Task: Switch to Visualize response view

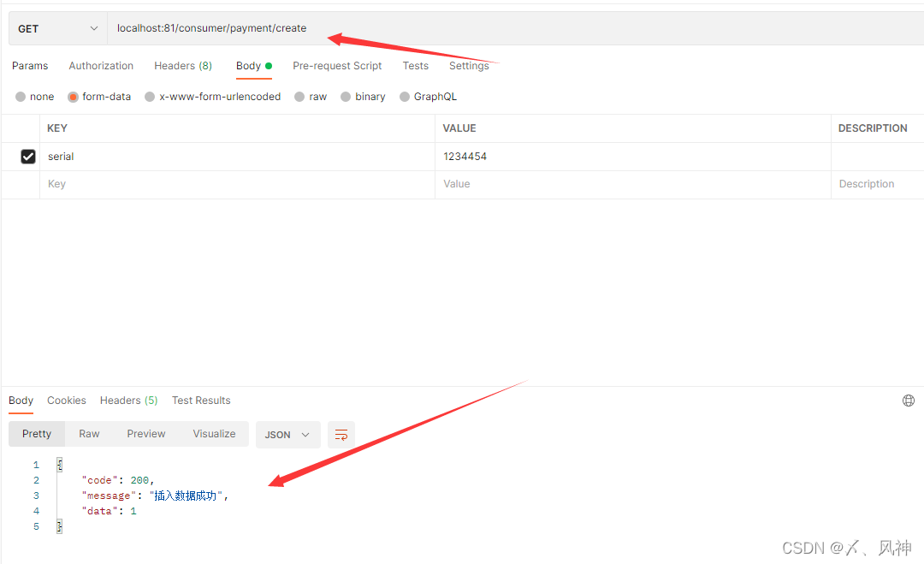Action: tap(214, 434)
